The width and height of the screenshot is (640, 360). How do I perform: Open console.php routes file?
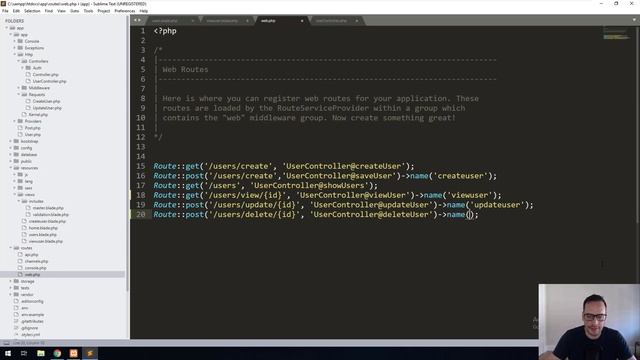[x=36, y=268]
